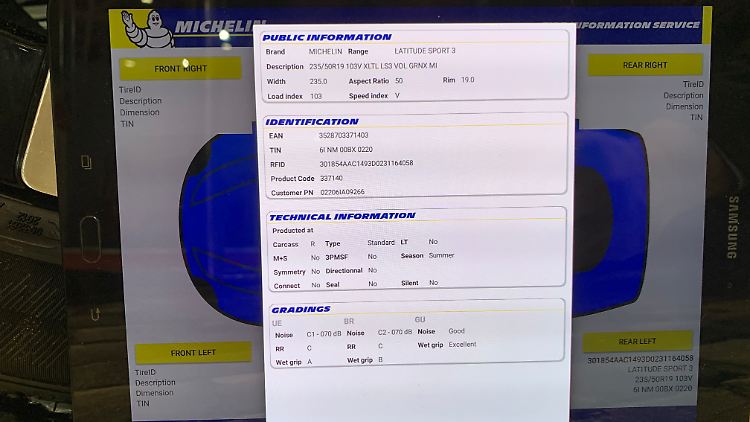Tap the tablet home button
This screenshot has height=422, width=750.
coord(90,239)
